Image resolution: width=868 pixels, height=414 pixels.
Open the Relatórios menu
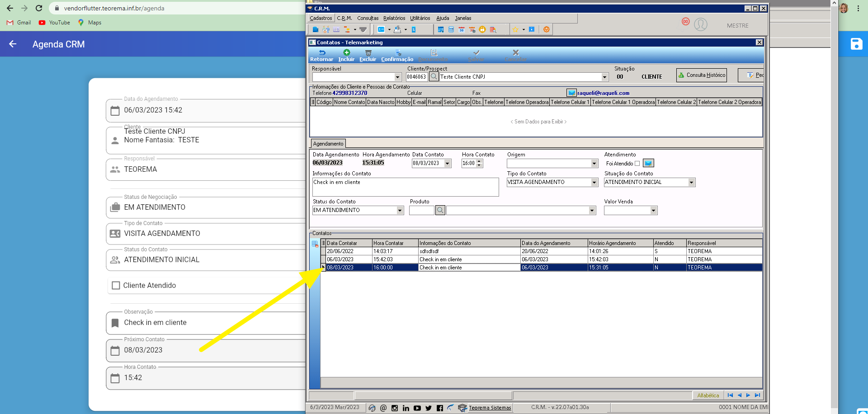(x=394, y=18)
